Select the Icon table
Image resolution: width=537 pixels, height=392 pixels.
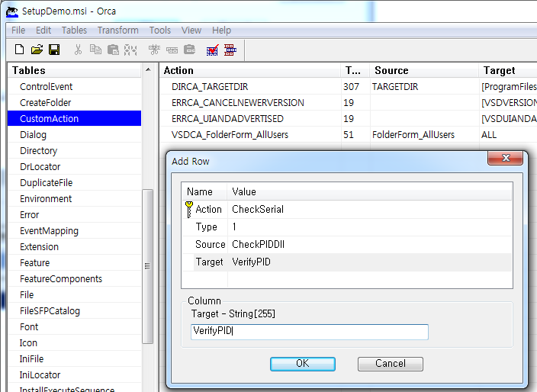[x=74, y=342]
